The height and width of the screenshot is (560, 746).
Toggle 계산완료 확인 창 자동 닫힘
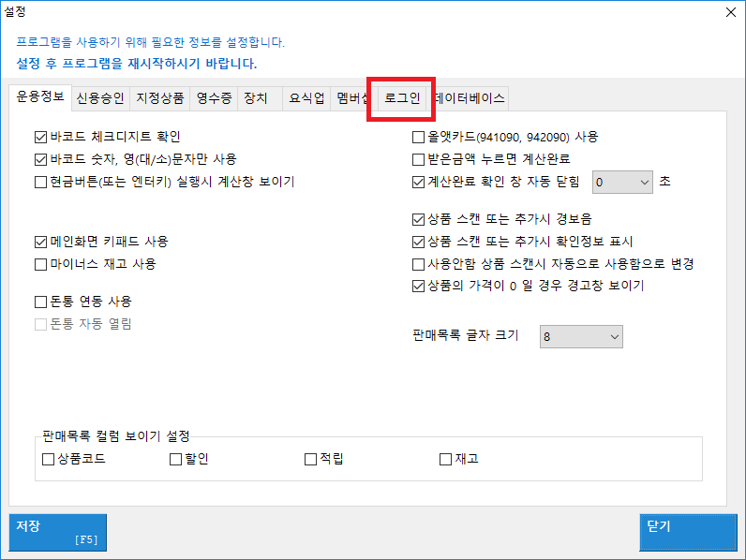point(418,182)
